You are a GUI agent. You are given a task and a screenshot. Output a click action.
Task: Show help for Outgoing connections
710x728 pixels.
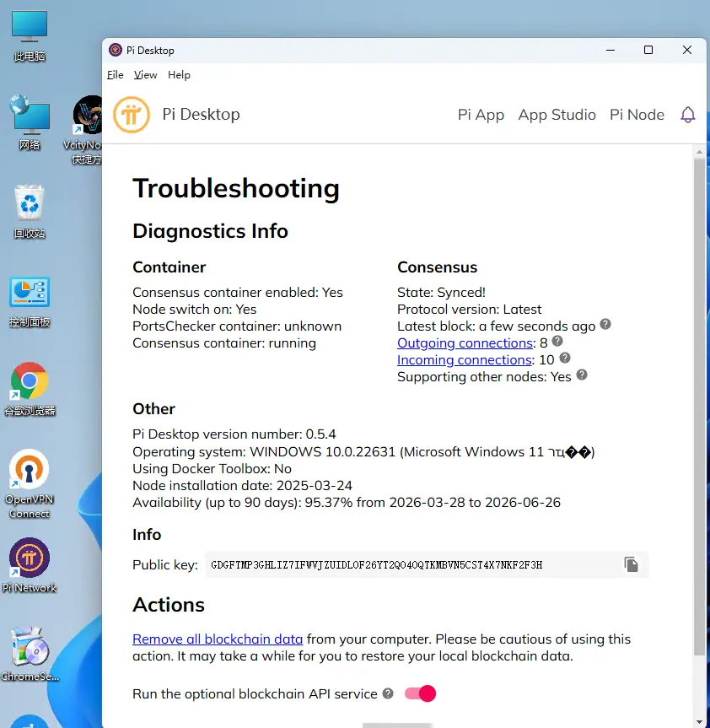(x=557, y=341)
